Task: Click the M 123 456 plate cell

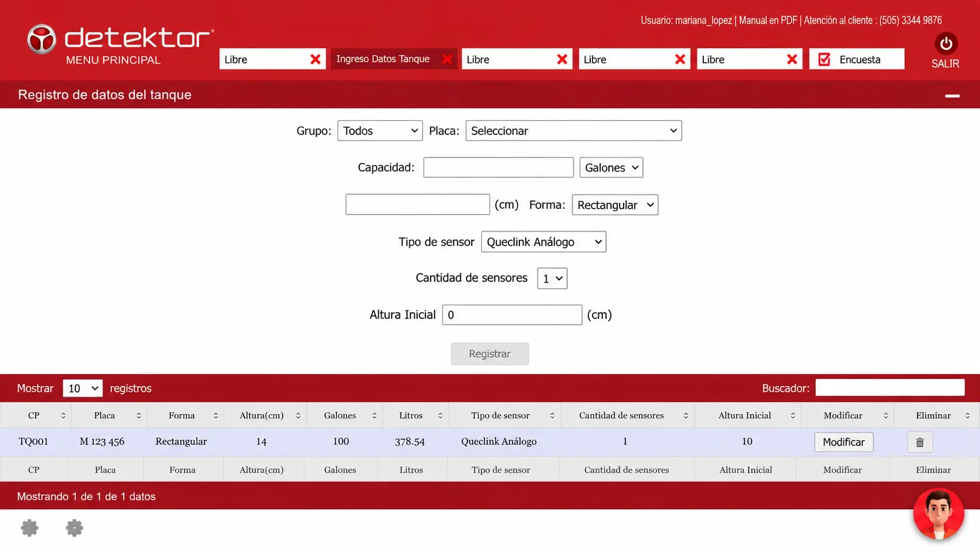Action: tap(102, 442)
